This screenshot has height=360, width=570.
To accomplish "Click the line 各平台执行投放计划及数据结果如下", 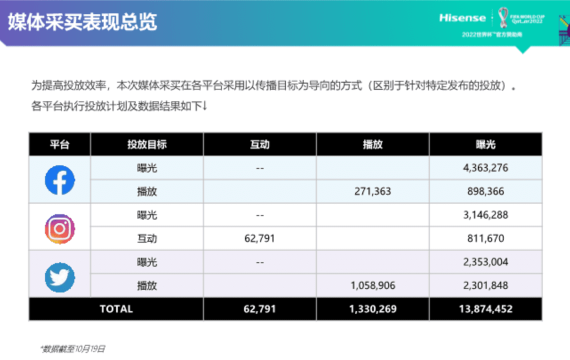I will [x=119, y=106].
